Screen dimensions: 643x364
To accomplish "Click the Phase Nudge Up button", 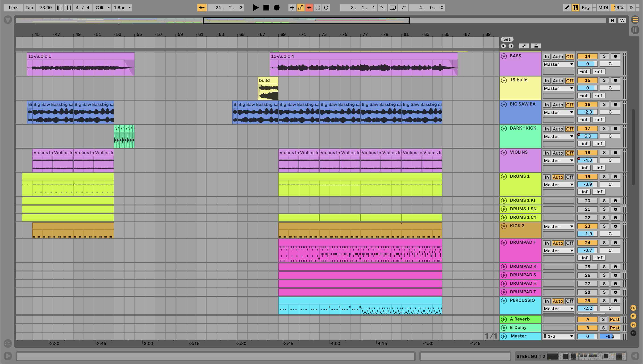I will [x=68, y=8].
